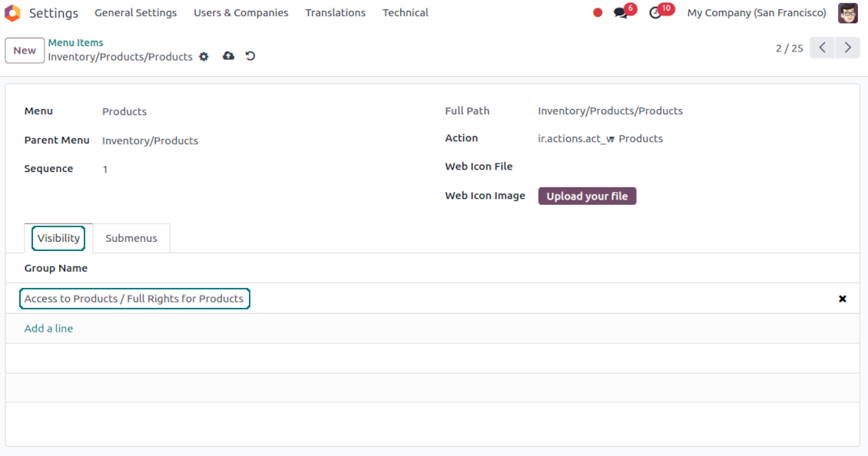
Task: Open the General Settings menu
Action: (135, 13)
